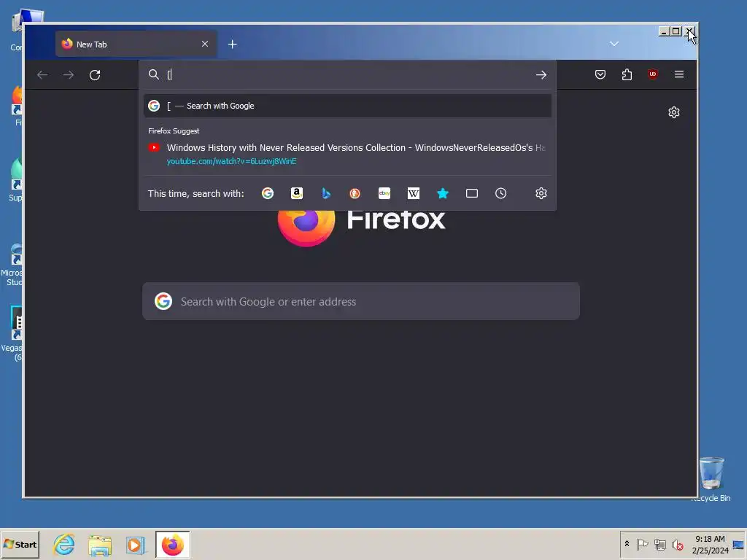Viewport: 747px width, 560px height.
Task: Select the New Tab tab
Action: click(136, 44)
